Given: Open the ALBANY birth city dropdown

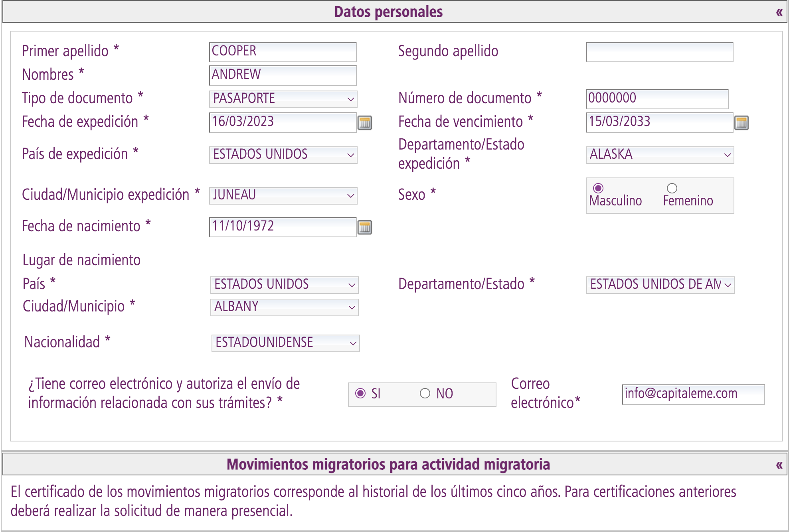Looking at the screenshot, I should click(284, 307).
